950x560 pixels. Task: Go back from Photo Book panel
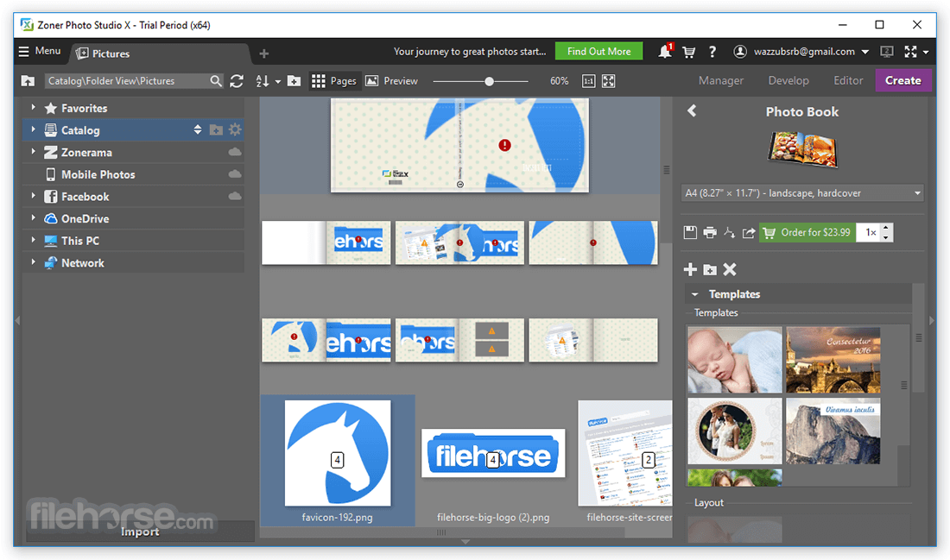tap(692, 110)
